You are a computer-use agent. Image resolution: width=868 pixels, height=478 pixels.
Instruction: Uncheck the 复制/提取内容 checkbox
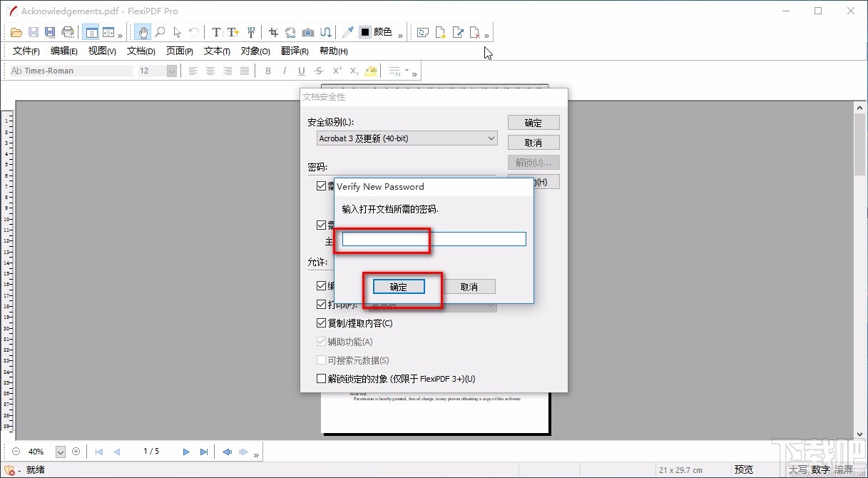(x=321, y=322)
